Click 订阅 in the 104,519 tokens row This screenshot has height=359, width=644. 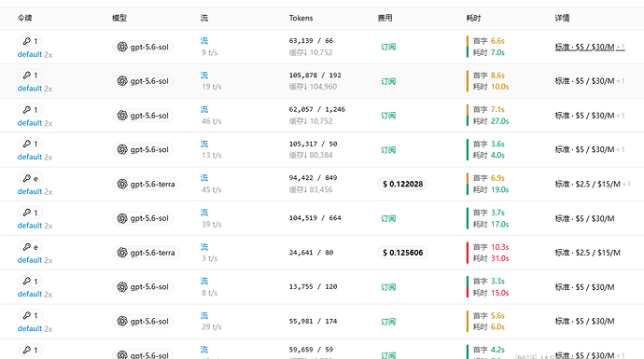388,218
